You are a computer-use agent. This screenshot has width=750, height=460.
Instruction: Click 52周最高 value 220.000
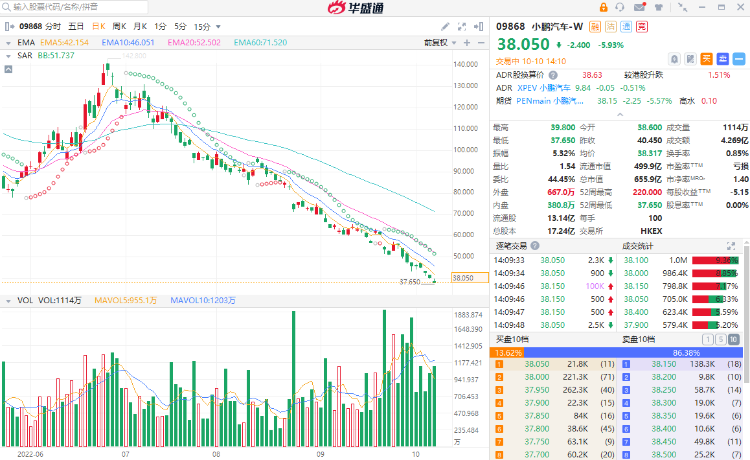pos(647,192)
